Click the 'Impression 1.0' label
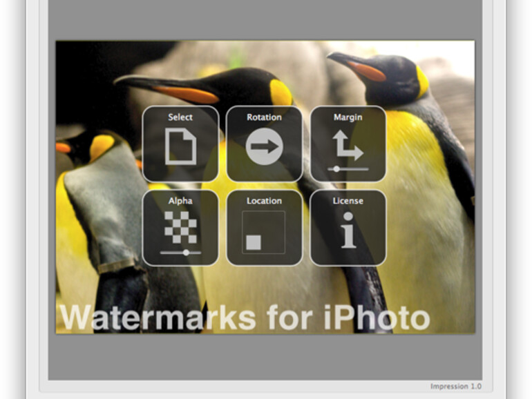Screen dimensions: 532x399 pyautogui.click(x=456, y=386)
